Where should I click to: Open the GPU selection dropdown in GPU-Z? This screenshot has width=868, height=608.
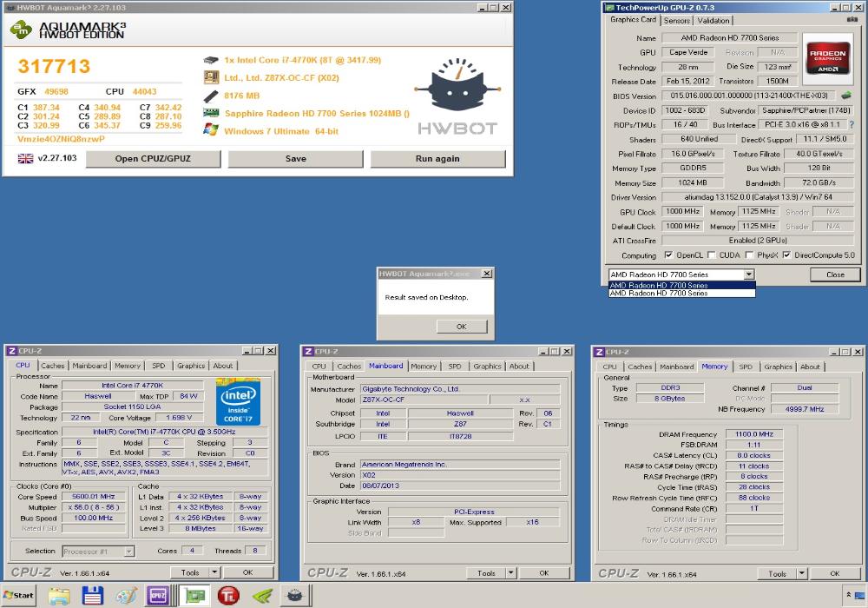click(748, 274)
